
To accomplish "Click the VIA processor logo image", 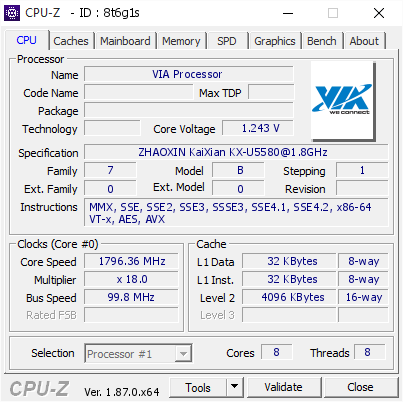I will tap(343, 101).
